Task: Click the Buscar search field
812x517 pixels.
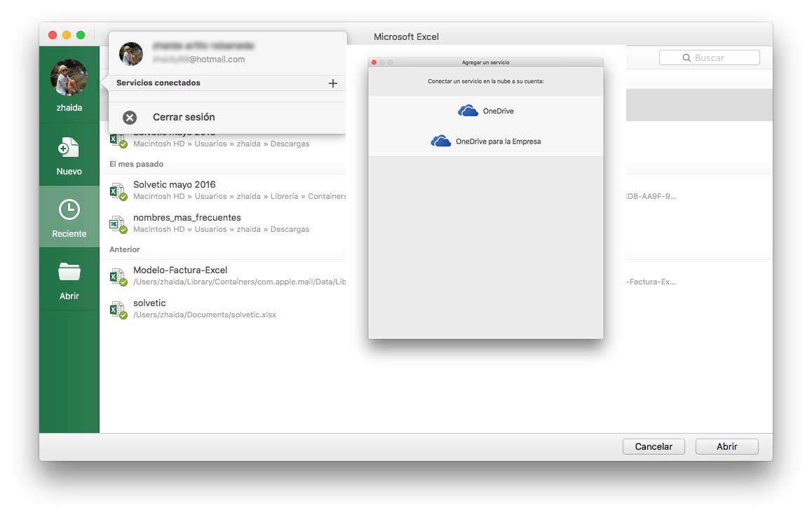Action: point(710,57)
